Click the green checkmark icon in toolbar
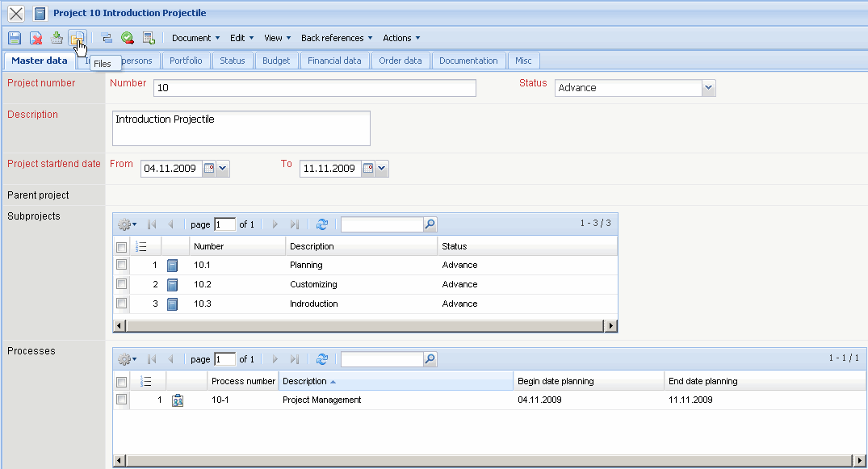This screenshot has height=469, width=868. click(128, 38)
